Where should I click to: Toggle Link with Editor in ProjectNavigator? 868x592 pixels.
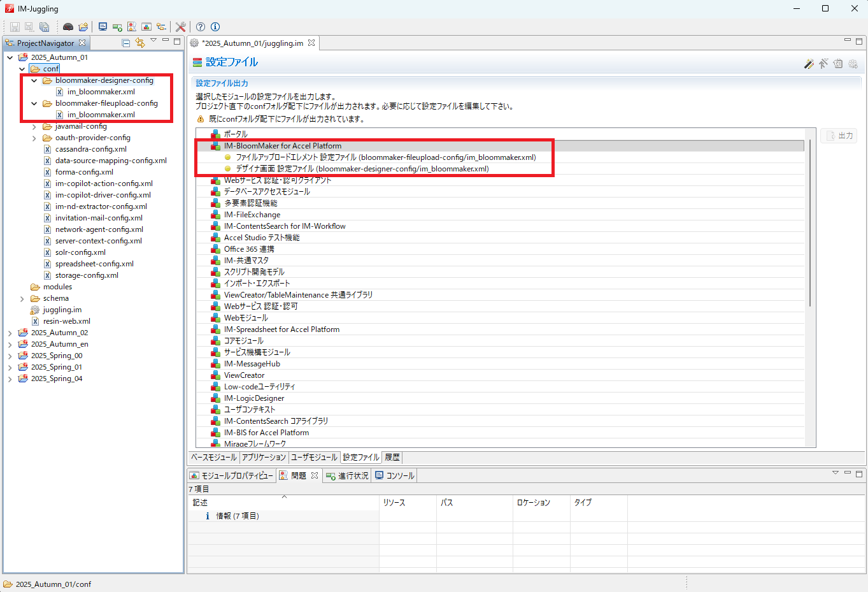(140, 43)
